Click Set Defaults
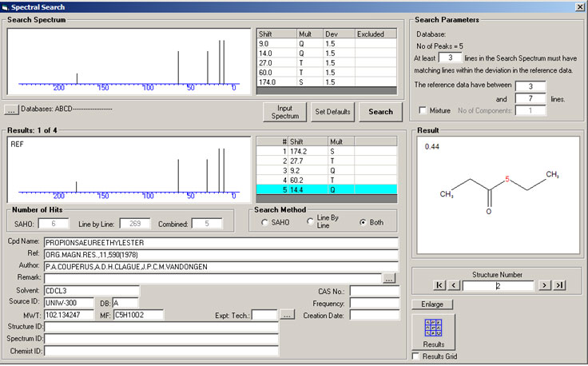 [x=332, y=112]
